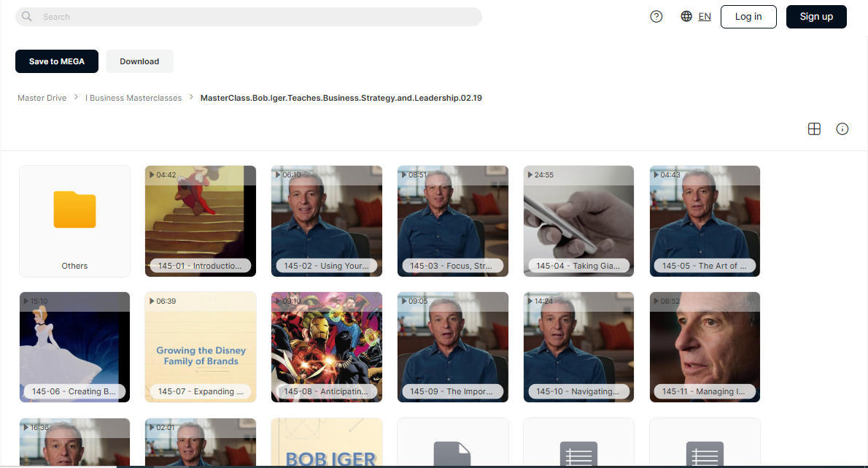This screenshot has width=868, height=468.
Task: Click the 24:55 duration badge
Action: [x=540, y=175]
